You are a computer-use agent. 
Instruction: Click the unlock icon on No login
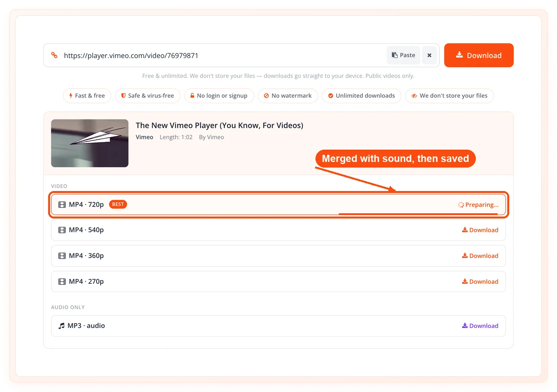click(x=192, y=96)
